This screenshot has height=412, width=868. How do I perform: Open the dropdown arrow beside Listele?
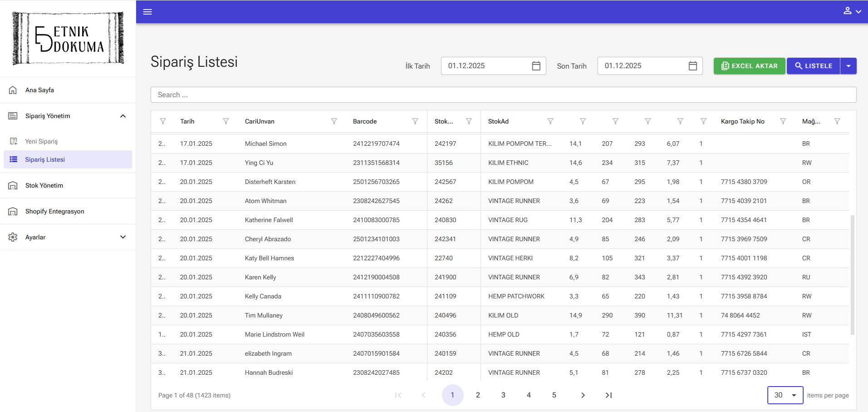pos(848,66)
